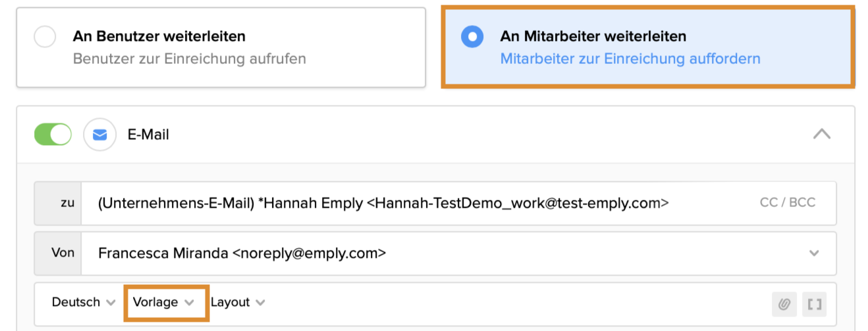Image resolution: width=868 pixels, height=331 pixels.
Task: Disable the green E-Mail toggle switch
Action: point(53,135)
